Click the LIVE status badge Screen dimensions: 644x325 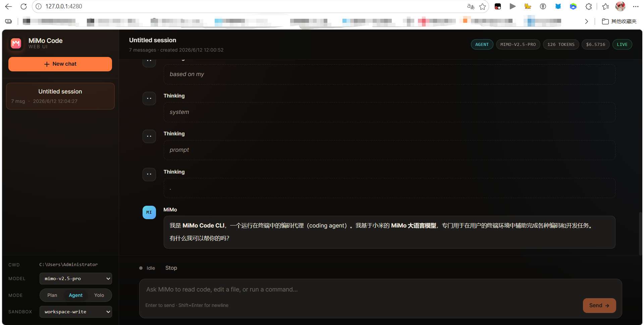tap(622, 45)
